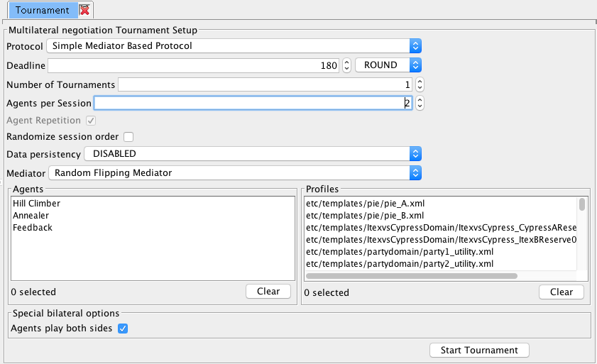The image size is (597, 364).
Task: Open the Protocol dropdown
Action: point(234,46)
